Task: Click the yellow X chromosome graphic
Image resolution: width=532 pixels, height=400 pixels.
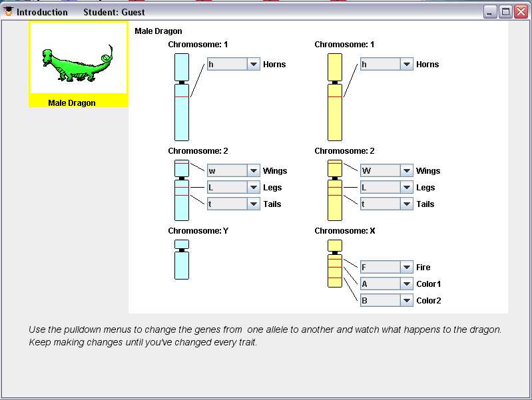Action: click(335, 264)
